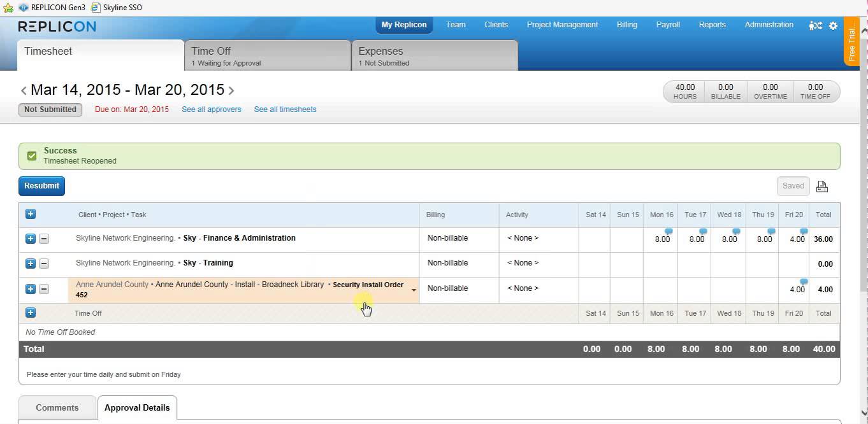Click Wed 18 cell in Sky - Training row
The width and height of the screenshot is (868, 424).
[728, 264]
